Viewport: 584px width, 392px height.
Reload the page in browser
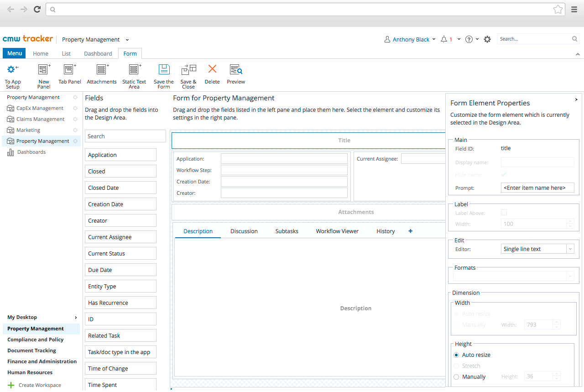[37, 9]
